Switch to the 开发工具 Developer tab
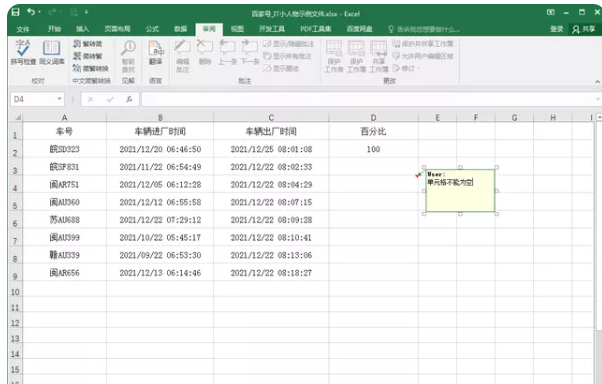 pos(272,29)
